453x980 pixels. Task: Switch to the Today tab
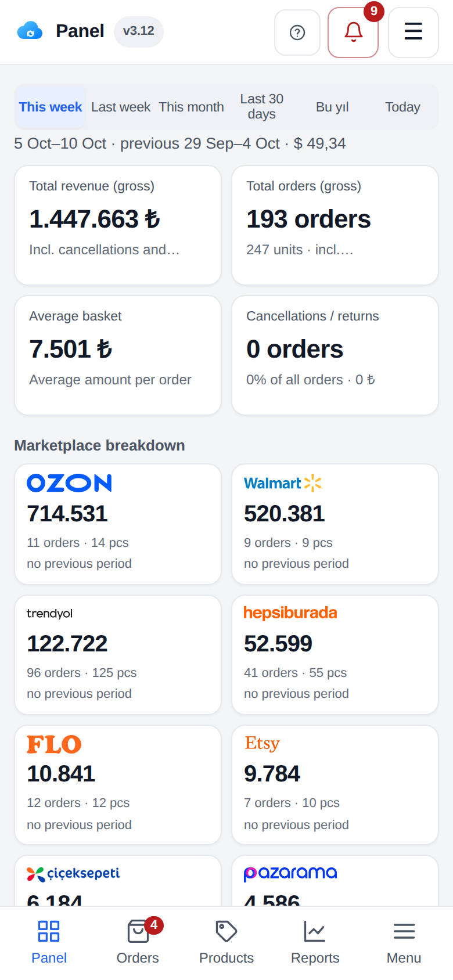point(402,107)
